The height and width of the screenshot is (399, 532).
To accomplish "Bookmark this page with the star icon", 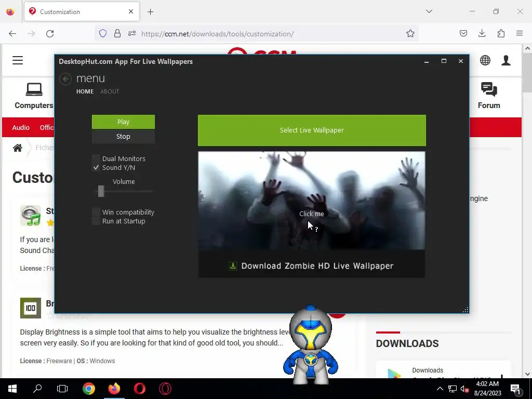I will coord(410,33).
